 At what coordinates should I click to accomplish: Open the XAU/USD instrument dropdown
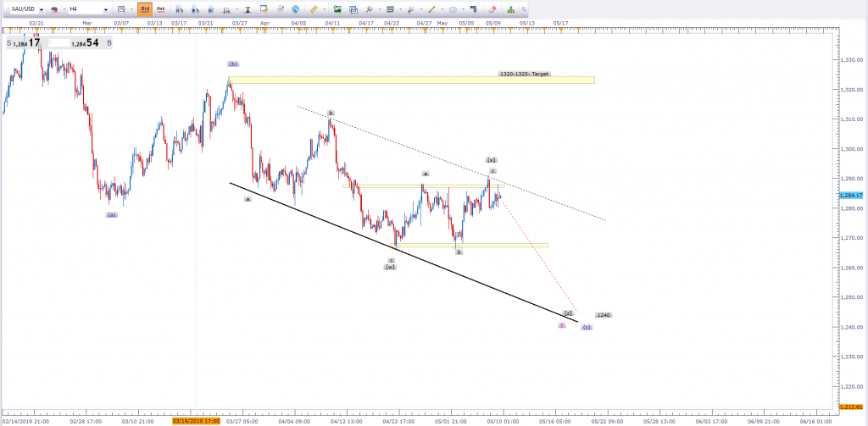[x=41, y=8]
